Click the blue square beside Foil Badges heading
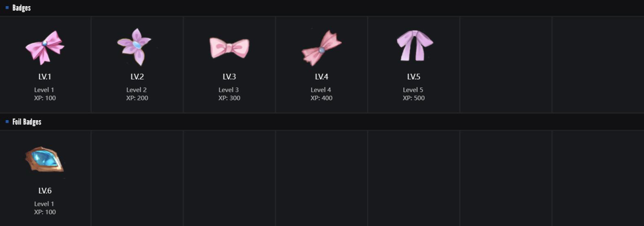 (7, 122)
